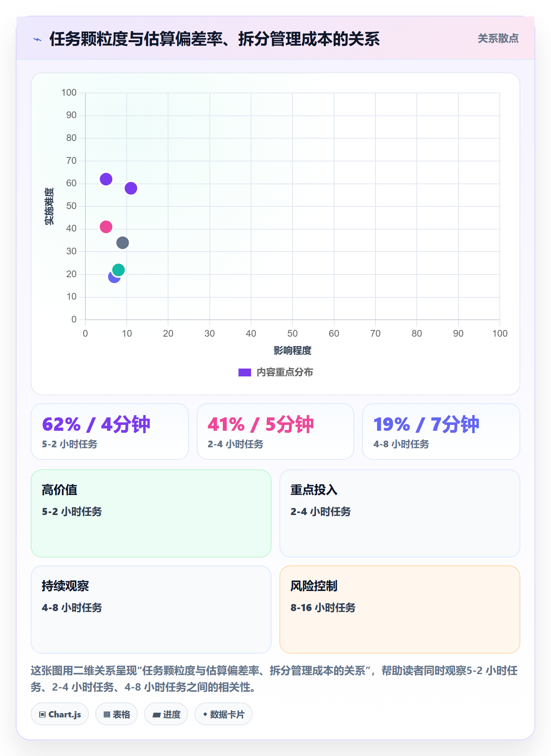Click the grid icon in the 表格 chip

click(107, 714)
